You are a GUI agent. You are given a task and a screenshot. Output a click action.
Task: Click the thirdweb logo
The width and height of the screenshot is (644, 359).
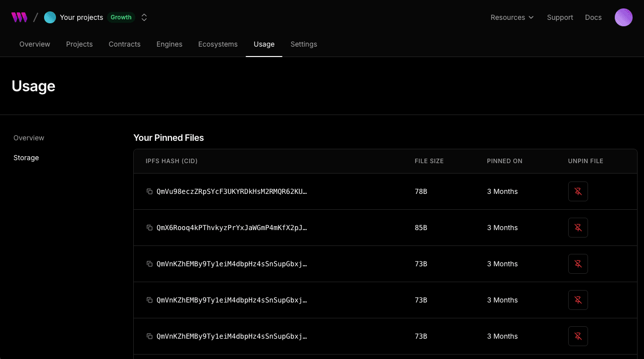(x=19, y=17)
